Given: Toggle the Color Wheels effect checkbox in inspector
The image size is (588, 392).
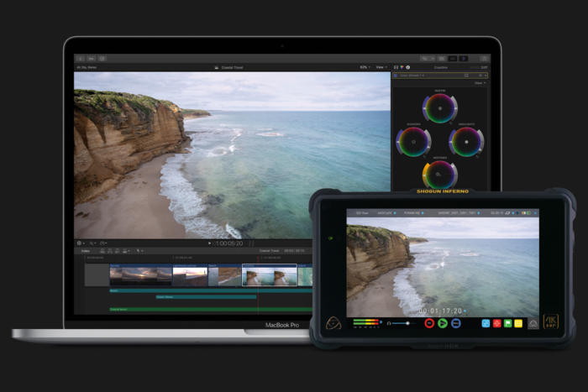Looking at the screenshot, I should pyautogui.click(x=396, y=76).
